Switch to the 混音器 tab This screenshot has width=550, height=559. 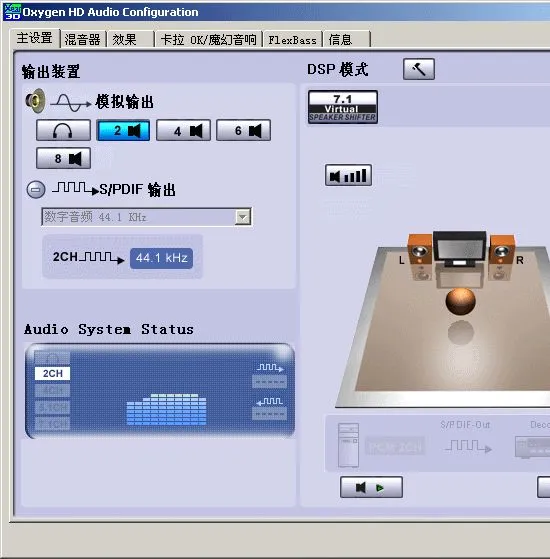click(83, 39)
